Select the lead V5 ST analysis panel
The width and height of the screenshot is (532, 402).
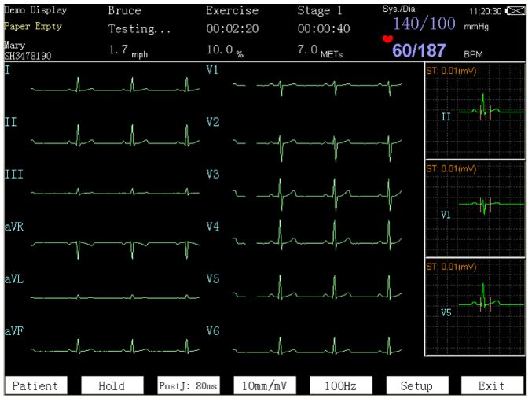[474, 307]
